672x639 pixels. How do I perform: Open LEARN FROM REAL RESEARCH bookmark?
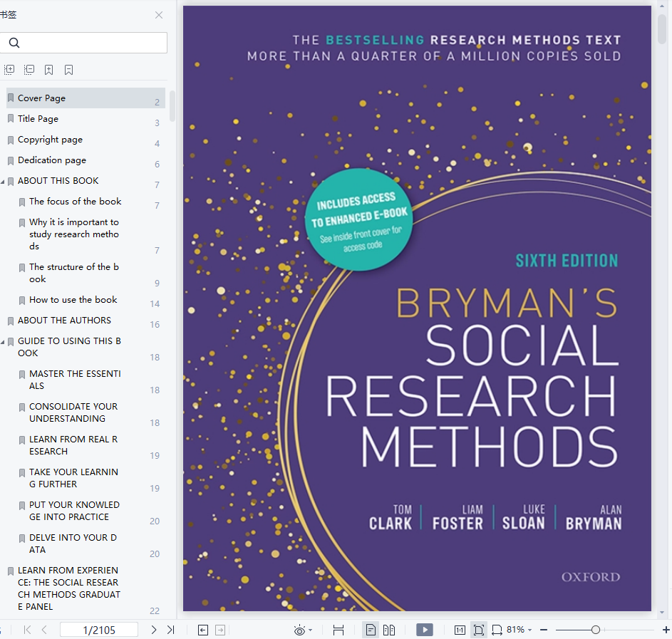73,445
